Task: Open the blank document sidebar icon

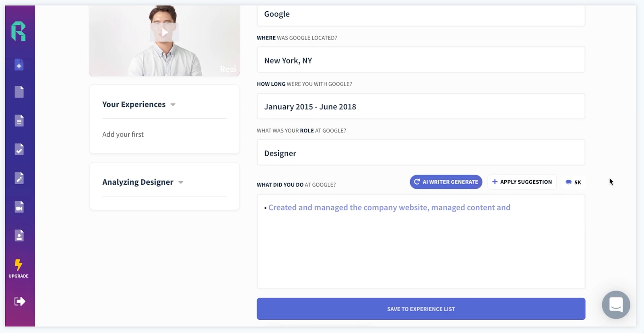Action: tap(19, 92)
